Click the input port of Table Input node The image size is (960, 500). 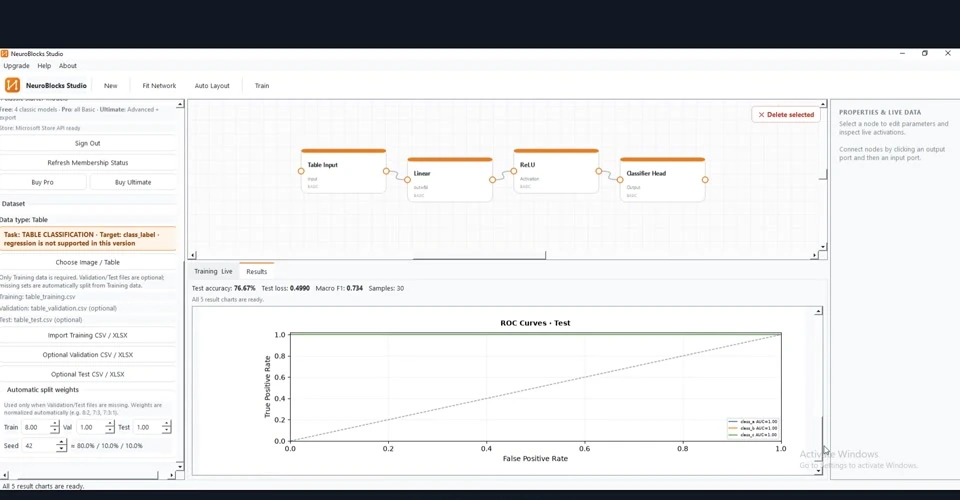coord(301,171)
